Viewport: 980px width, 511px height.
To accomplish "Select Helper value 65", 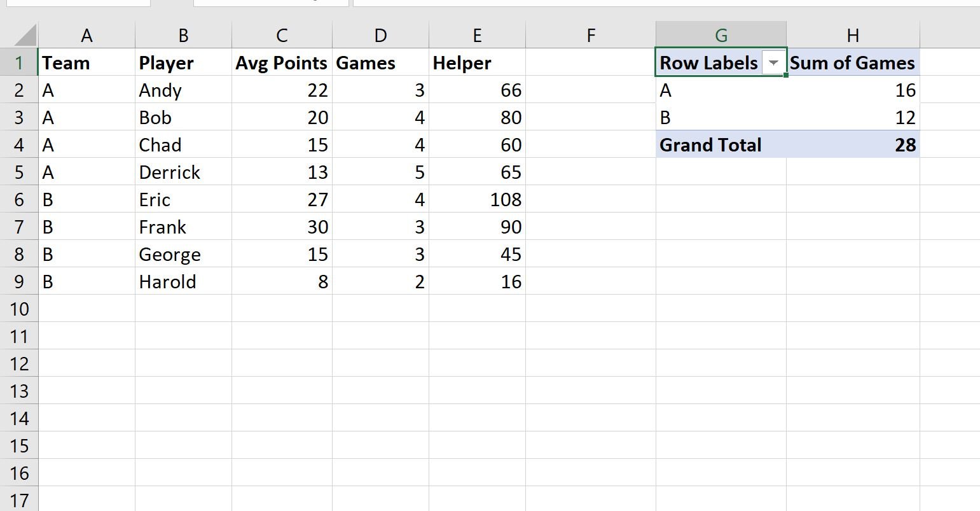I will (477, 172).
